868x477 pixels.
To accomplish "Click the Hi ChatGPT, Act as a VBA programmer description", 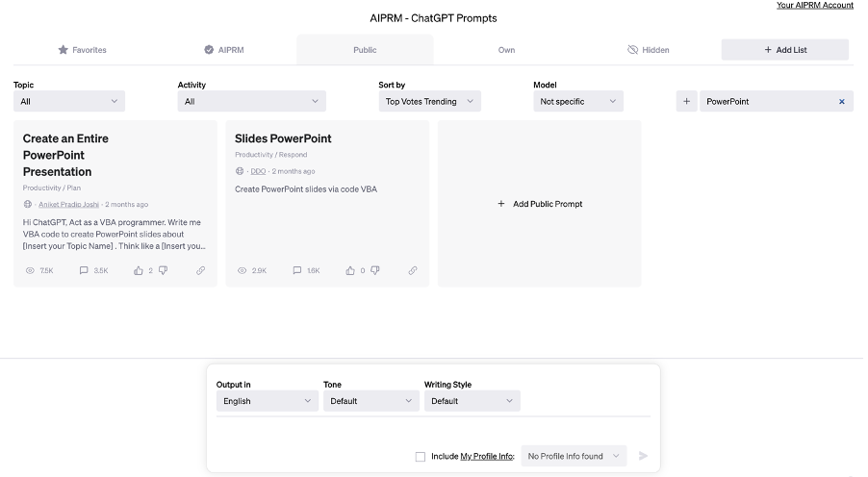I will (115, 234).
